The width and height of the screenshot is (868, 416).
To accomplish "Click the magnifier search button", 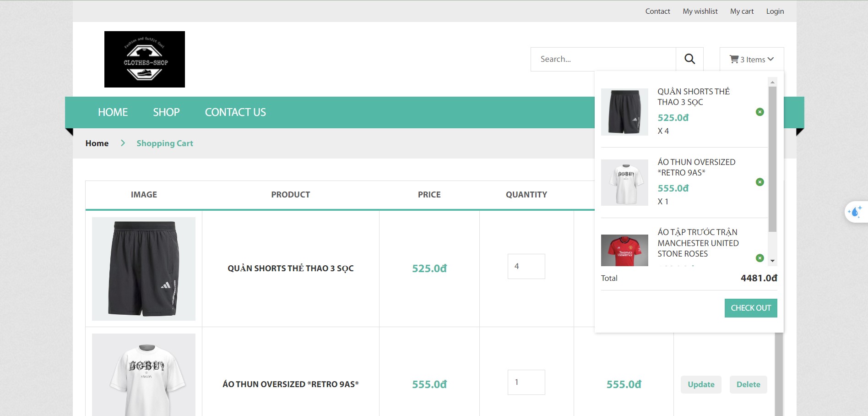I will [689, 59].
